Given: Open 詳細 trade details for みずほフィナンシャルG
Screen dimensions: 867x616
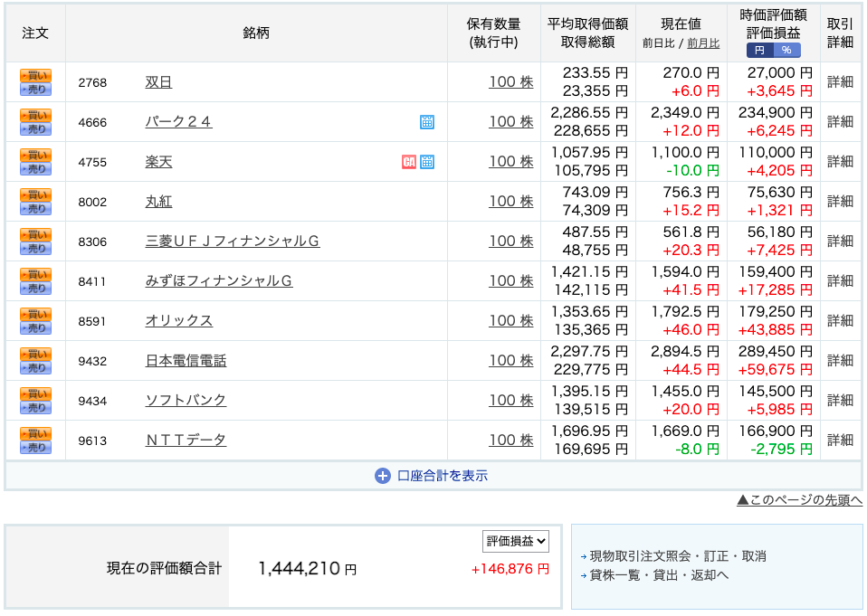Looking at the screenshot, I should pyautogui.click(x=841, y=281).
